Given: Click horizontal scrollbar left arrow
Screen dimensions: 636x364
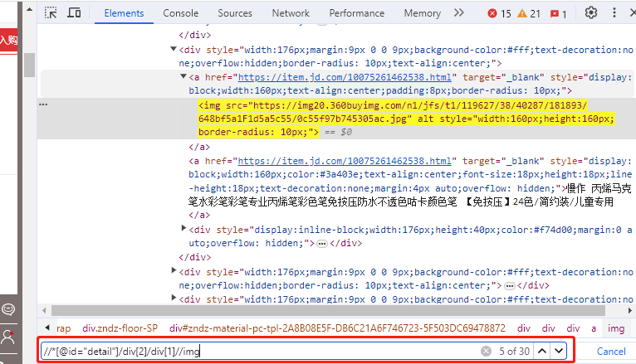Looking at the screenshot, I should 44,311.
